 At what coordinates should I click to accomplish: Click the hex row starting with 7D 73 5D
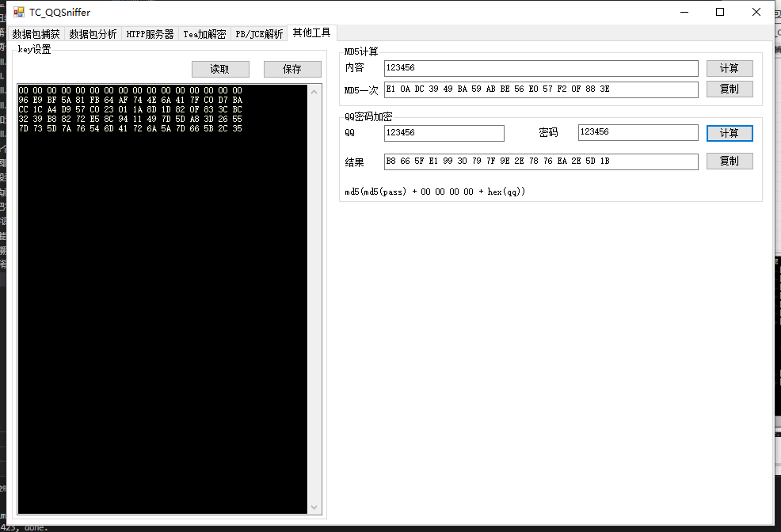131,128
